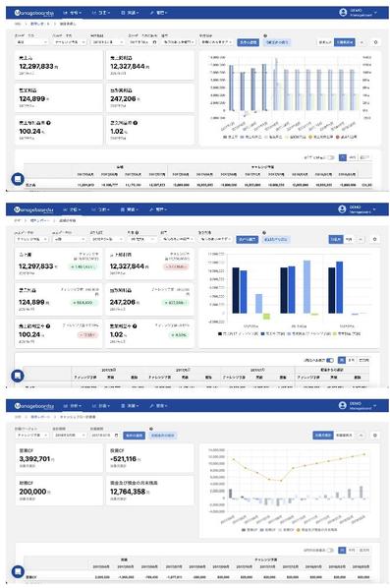This screenshot has width=390, height=588.
Task: Expand the DEMO account dropdown arrow in the top header
Action: (x=375, y=13)
